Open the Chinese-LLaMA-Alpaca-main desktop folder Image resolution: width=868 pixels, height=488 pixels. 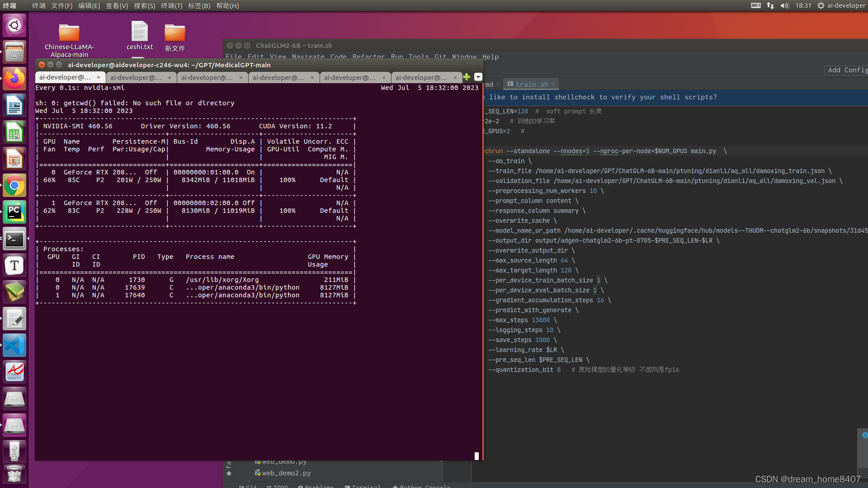tap(69, 40)
